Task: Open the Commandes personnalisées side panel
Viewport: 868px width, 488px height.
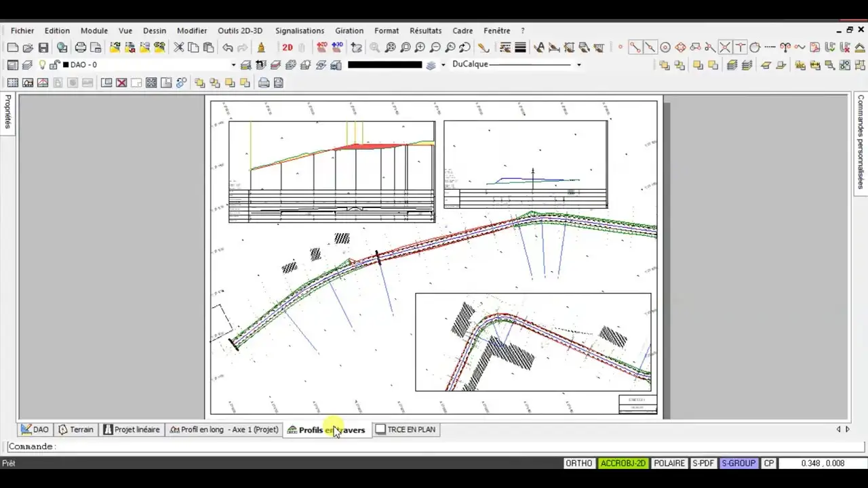Action: (x=861, y=141)
